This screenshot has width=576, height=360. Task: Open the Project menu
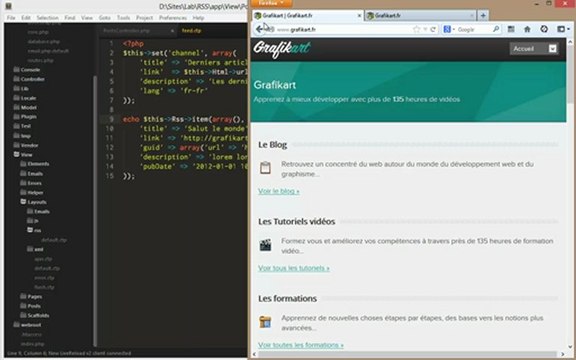(x=144, y=18)
